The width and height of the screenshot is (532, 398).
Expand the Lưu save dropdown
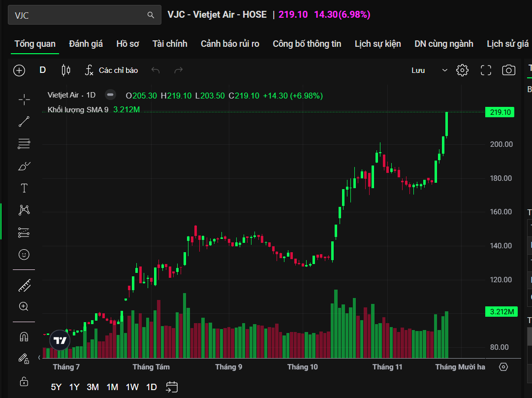444,70
